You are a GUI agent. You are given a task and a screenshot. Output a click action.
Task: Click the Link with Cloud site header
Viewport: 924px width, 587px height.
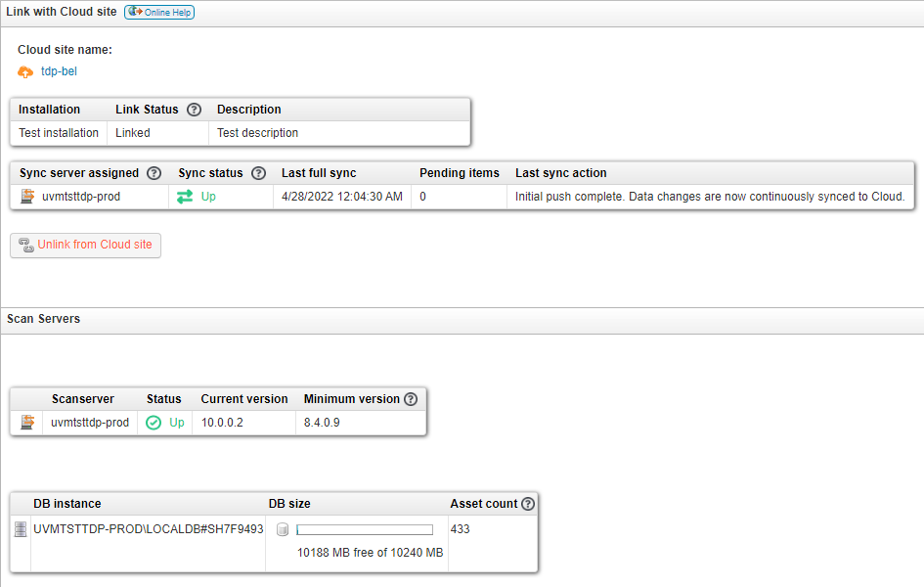tap(61, 11)
